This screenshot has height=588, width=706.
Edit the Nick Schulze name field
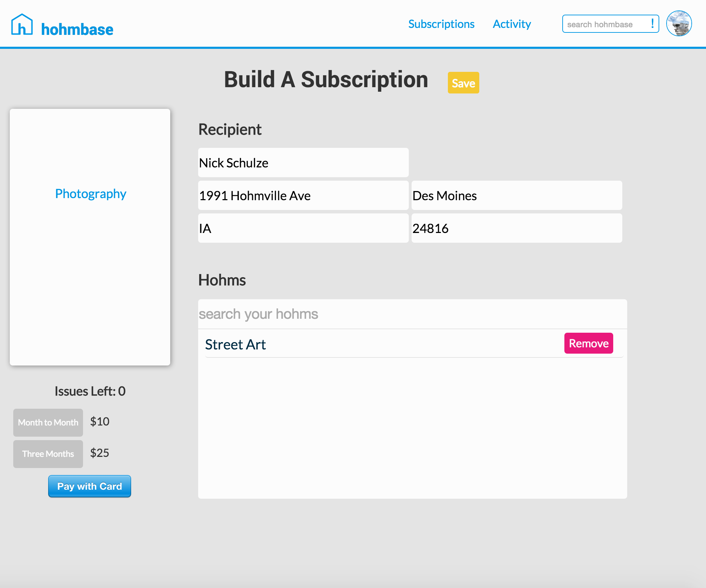(303, 163)
